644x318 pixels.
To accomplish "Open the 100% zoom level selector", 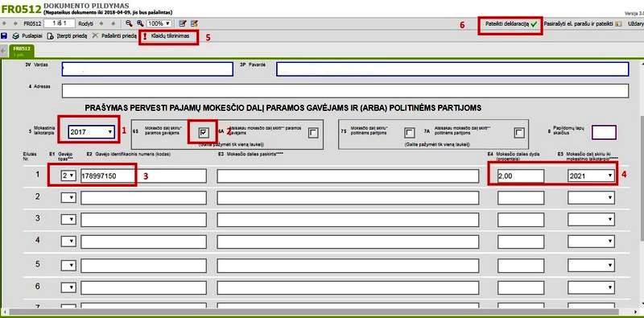I will 159,23.
